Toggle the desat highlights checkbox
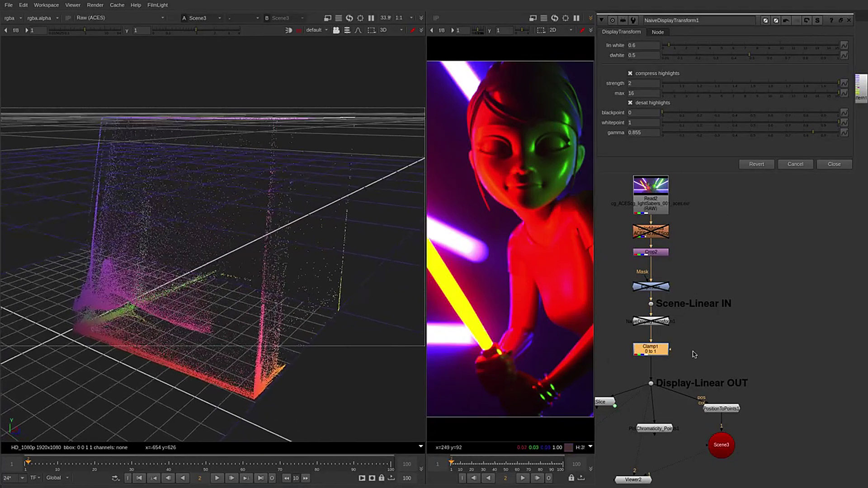The width and height of the screenshot is (868, 488). (630, 103)
